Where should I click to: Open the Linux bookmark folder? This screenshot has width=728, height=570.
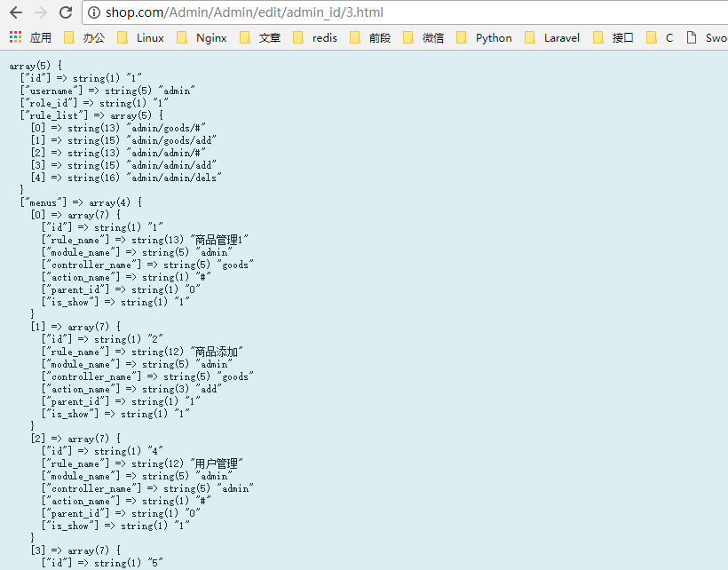(x=141, y=37)
